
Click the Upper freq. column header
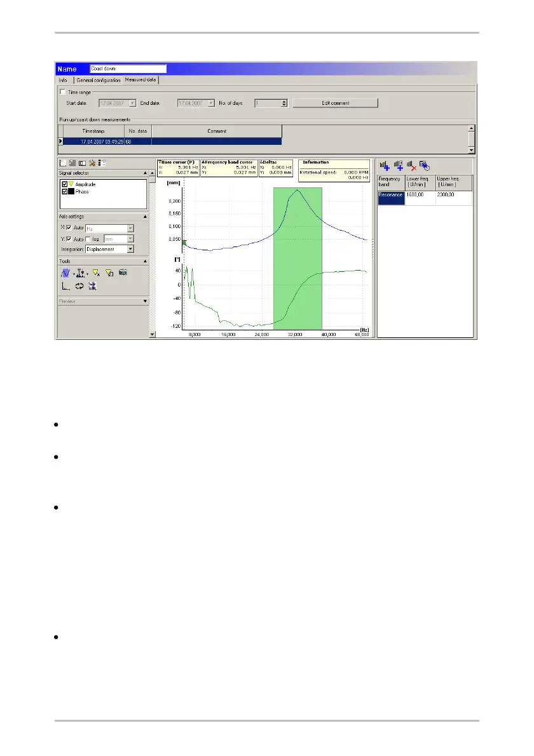454,182
